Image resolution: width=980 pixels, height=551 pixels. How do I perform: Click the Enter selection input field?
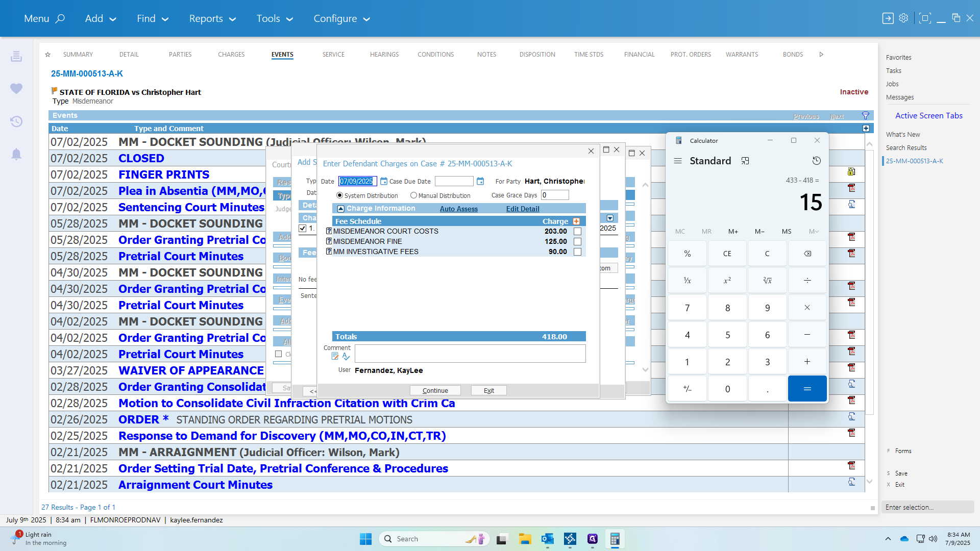click(927, 507)
